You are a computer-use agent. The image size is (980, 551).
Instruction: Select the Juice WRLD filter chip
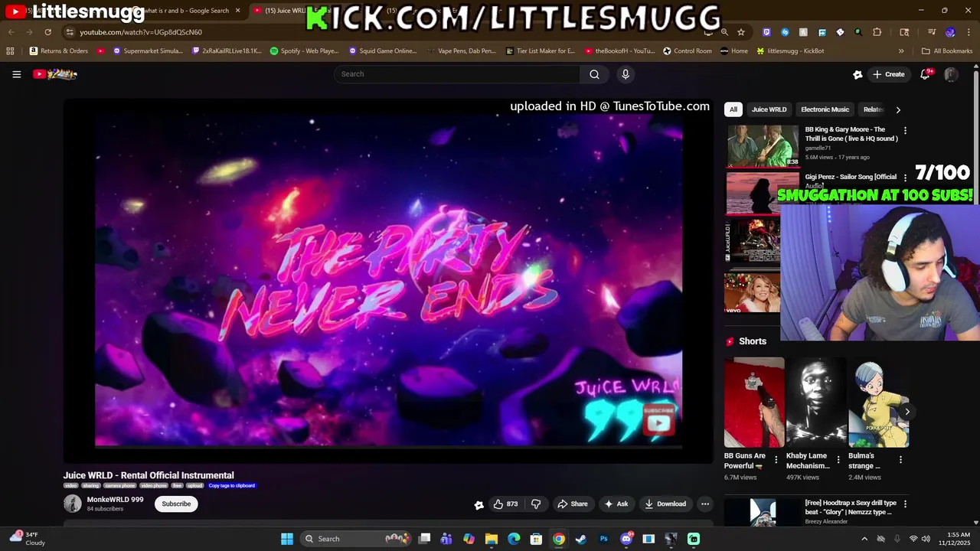(769, 109)
